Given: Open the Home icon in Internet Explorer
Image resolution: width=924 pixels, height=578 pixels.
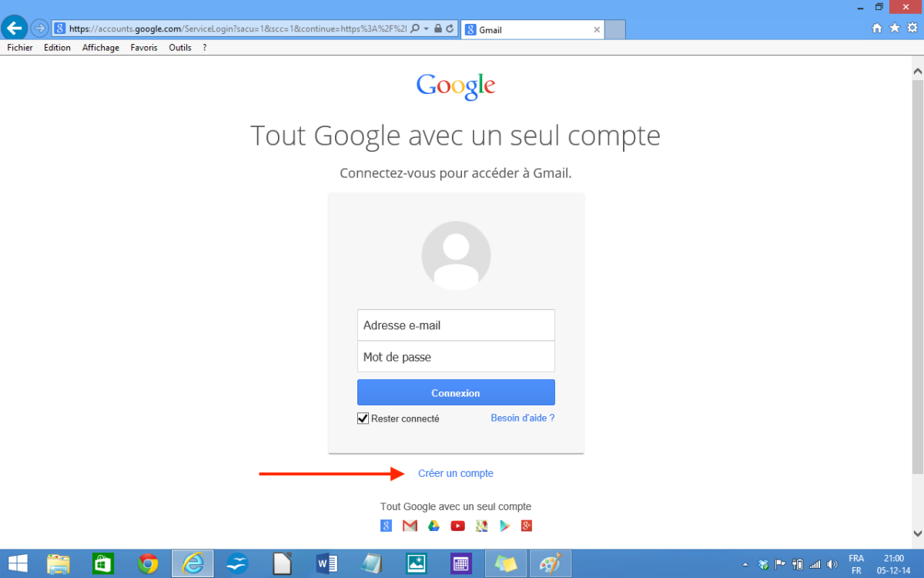Looking at the screenshot, I should [877, 28].
